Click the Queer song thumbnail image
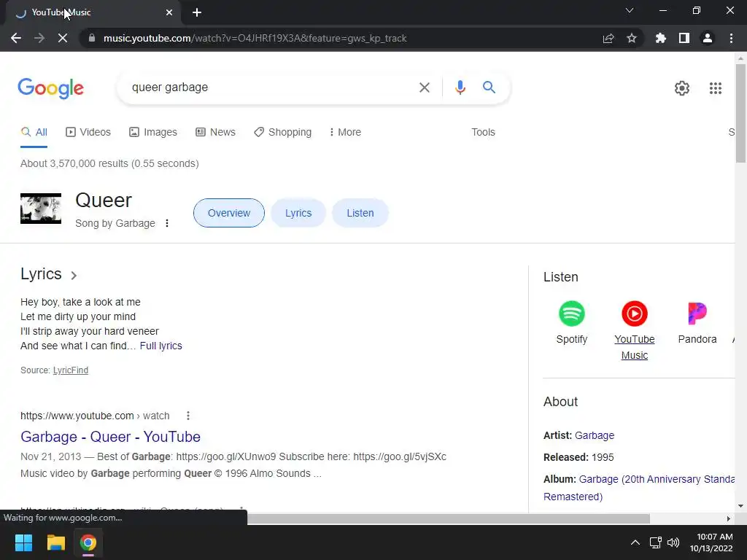Image resolution: width=747 pixels, height=560 pixels. (x=41, y=209)
